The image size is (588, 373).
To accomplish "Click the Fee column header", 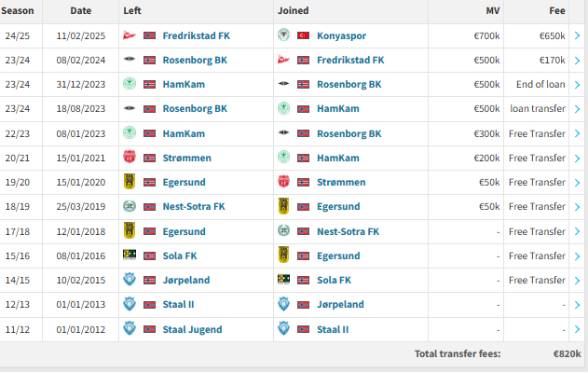I will (557, 11).
